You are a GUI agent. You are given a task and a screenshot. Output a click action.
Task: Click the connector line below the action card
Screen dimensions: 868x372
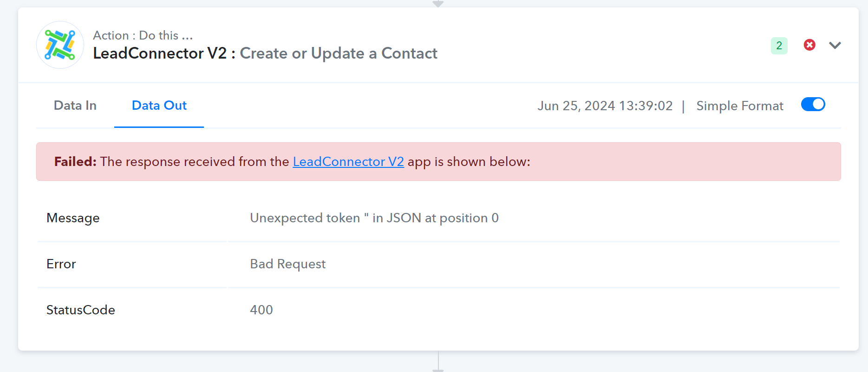[438, 362]
